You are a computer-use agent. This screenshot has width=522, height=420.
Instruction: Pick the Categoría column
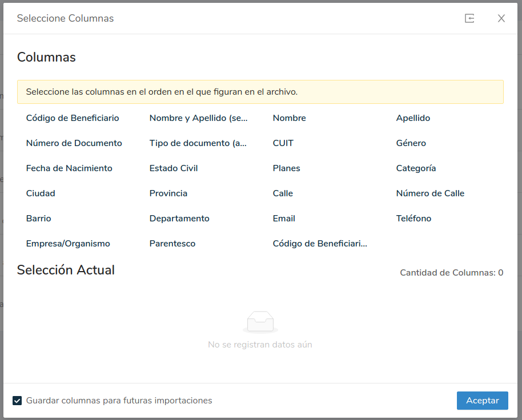tap(416, 168)
